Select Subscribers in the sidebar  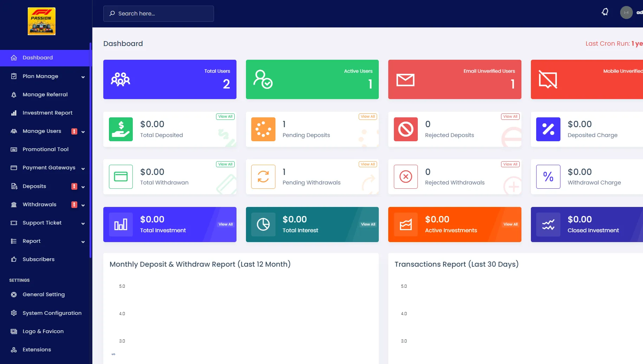39,259
